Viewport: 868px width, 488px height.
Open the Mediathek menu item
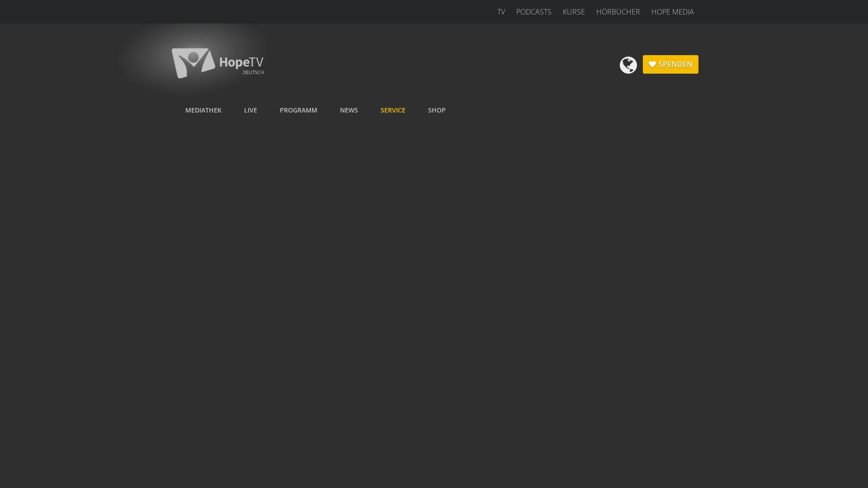click(203, 110)
